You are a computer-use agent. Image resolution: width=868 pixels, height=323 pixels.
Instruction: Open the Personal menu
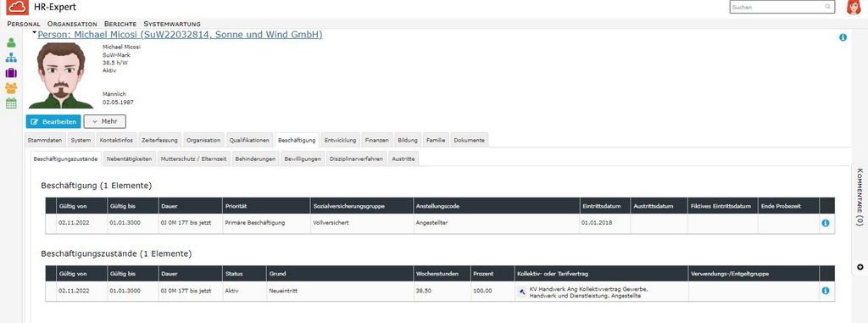(24, 24)
